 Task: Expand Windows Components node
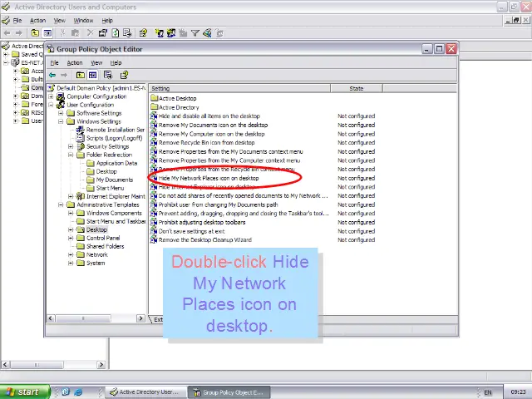71,213
